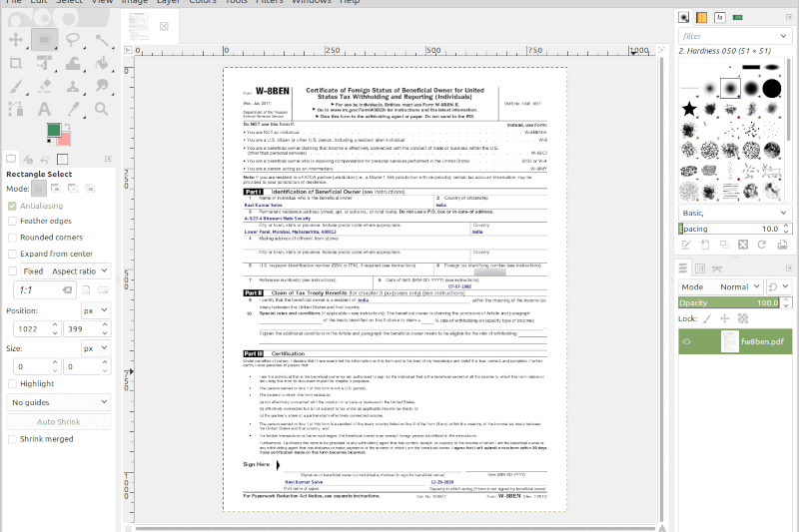Click the foreground green color swatch

[x=54, y=130]
